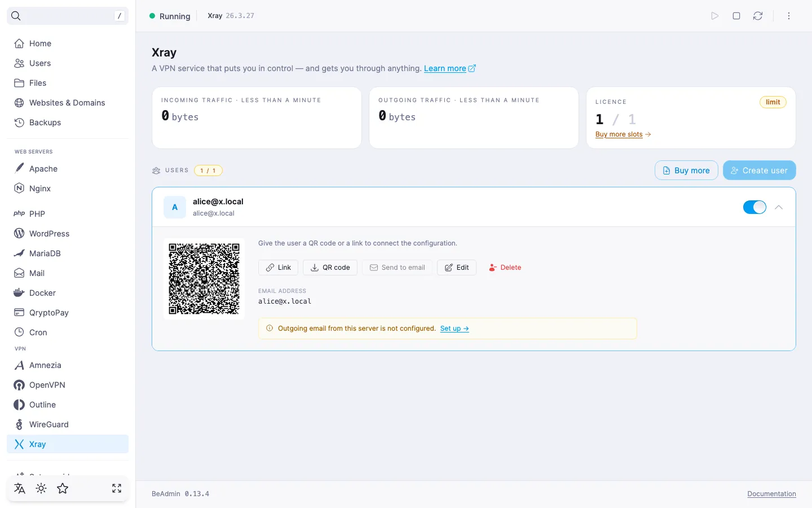This screenshot has width=812, height=508.
Task: Click the Create user button
Action: click(x=759, y=170)
